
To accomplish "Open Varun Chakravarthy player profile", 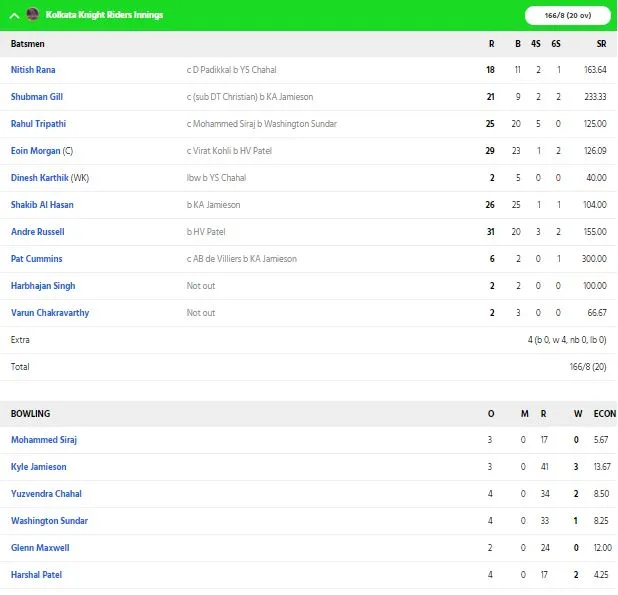I will coord(50,312).
